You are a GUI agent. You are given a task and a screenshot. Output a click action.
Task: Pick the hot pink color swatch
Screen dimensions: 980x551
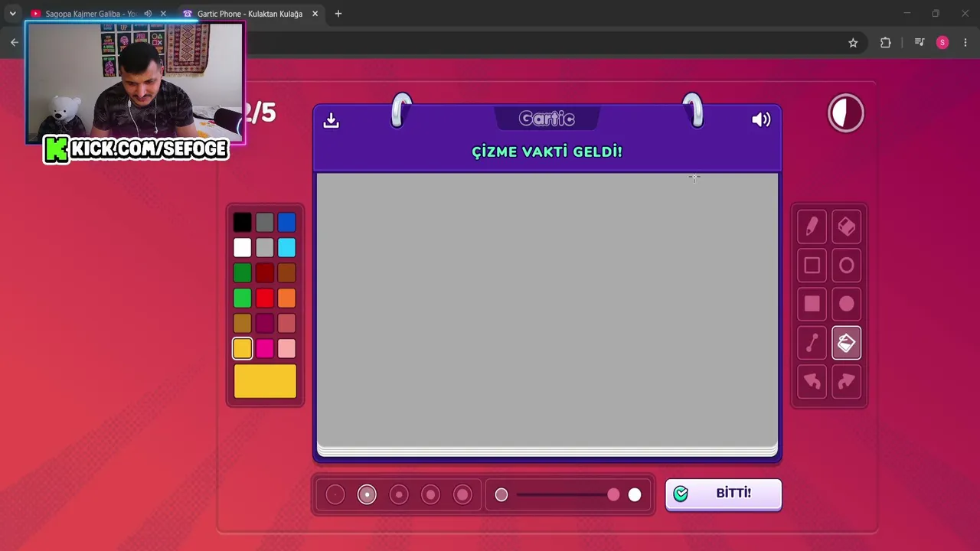[x=264, y=349]
